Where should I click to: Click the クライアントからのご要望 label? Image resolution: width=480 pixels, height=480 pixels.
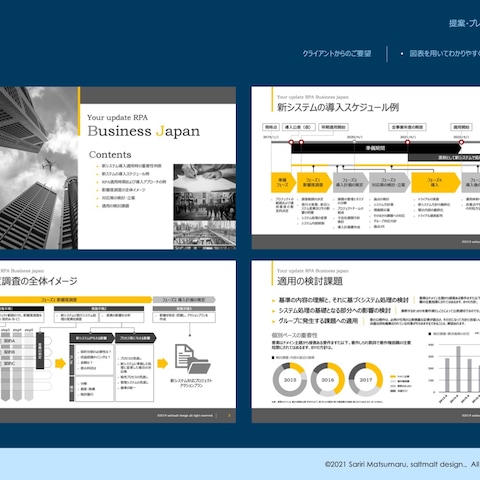337,54
